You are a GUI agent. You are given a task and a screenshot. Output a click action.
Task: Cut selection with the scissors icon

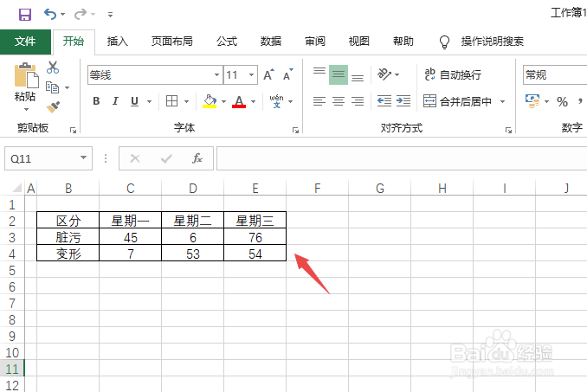click(53, 67)
